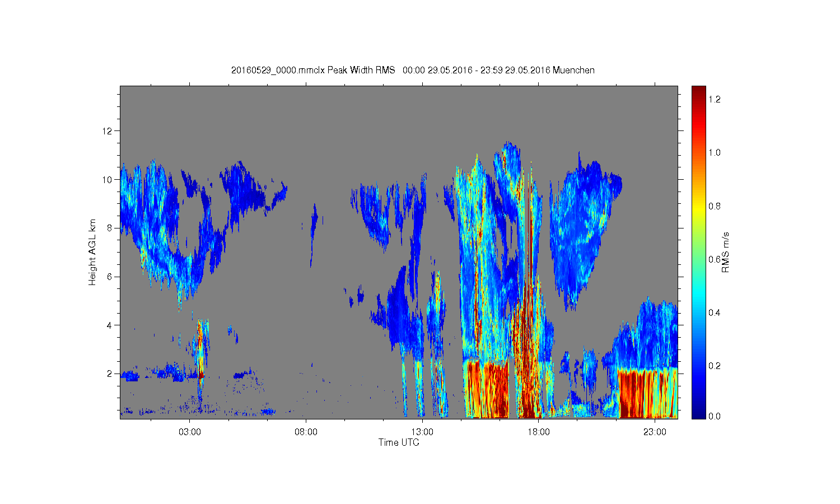Click the plot title text
The width and height of the screenshot is (840, 504).
point(413,70)
